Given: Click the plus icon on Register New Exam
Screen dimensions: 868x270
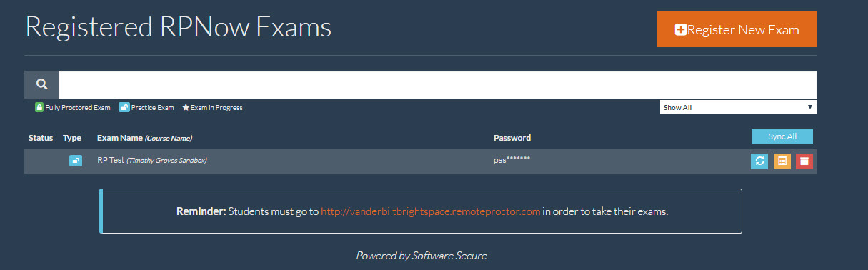Looking at the screenshot, I should pyautogui.click(x=680, y=29).
